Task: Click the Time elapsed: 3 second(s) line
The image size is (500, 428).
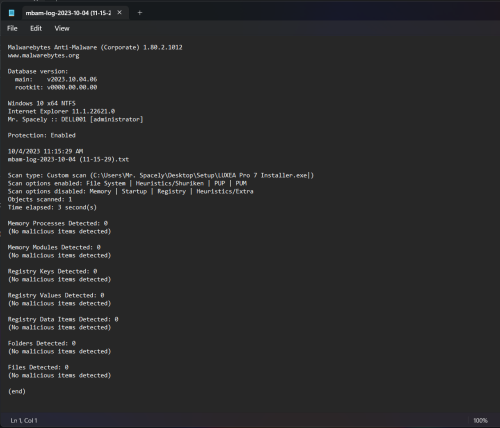Action: tap(52, 207)
